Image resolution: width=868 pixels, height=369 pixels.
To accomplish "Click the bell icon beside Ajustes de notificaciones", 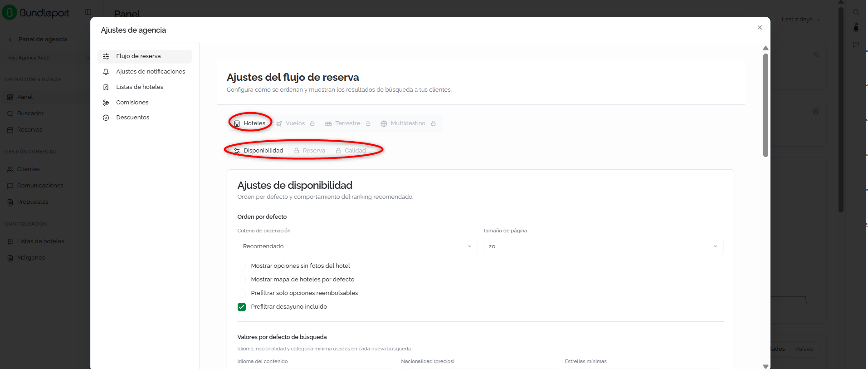I will tap(106, 72).
